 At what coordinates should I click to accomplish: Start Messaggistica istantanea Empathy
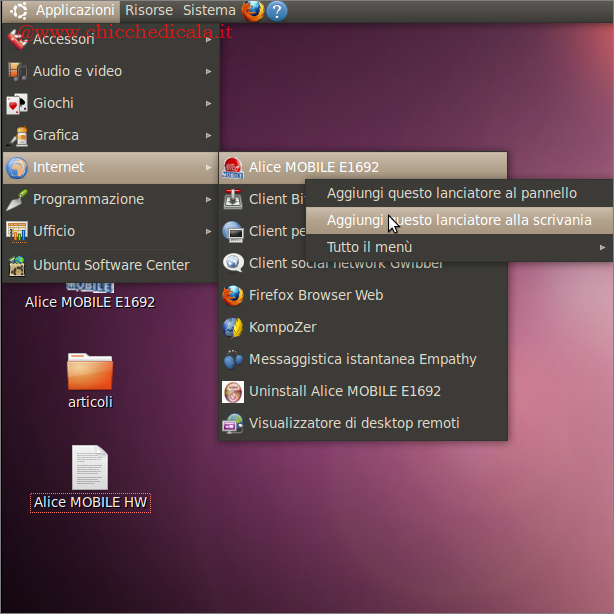(362, 359)
